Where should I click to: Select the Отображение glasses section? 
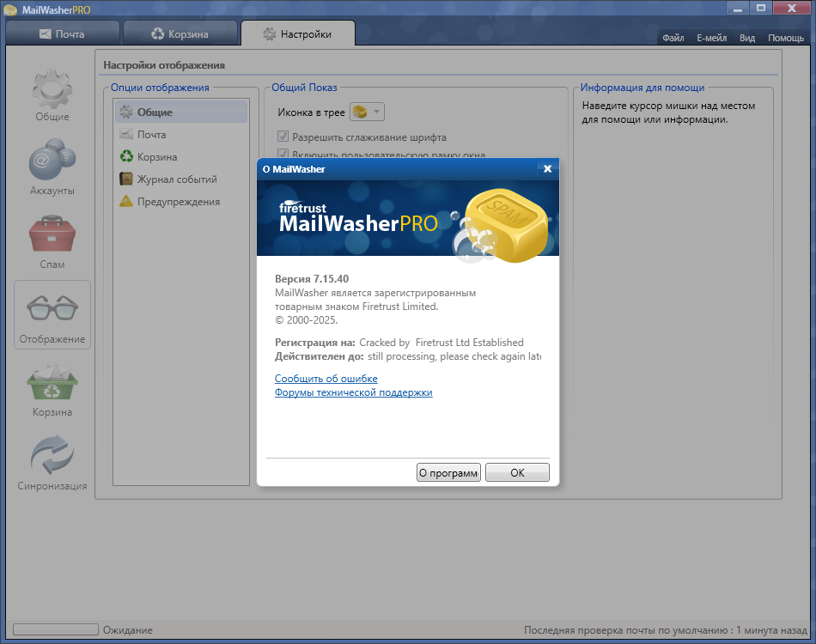point(52,315)
